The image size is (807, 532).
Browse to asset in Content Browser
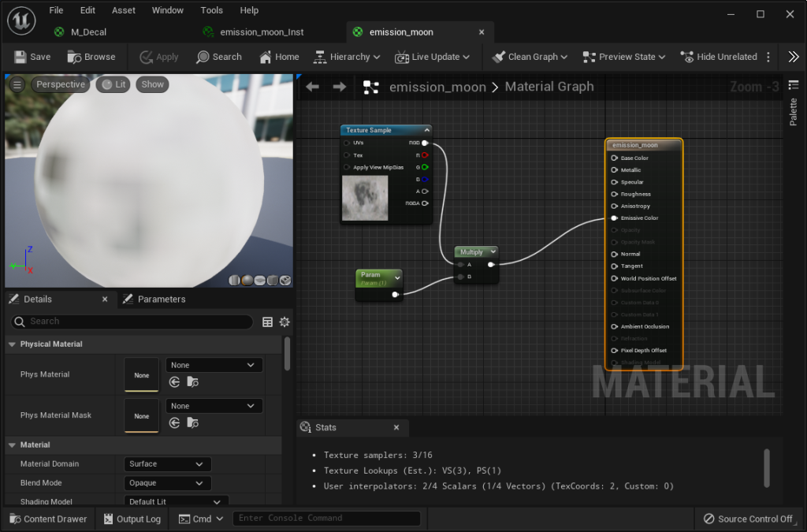click(x=91, y=57)
